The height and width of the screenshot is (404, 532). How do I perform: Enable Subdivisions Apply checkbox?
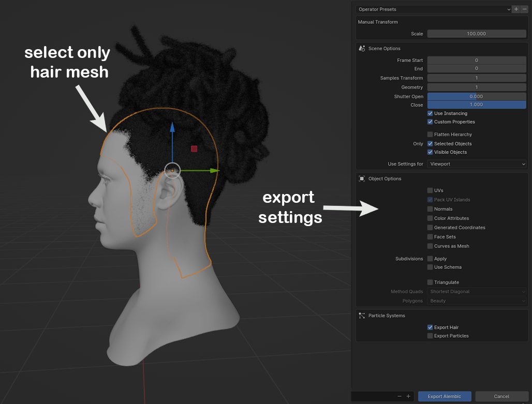coord(430,259)
